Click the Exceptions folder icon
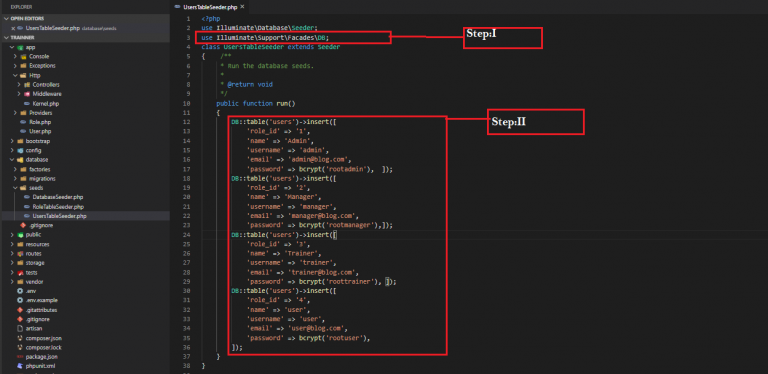This screenshot has height=374, width=768. [23, 66]
